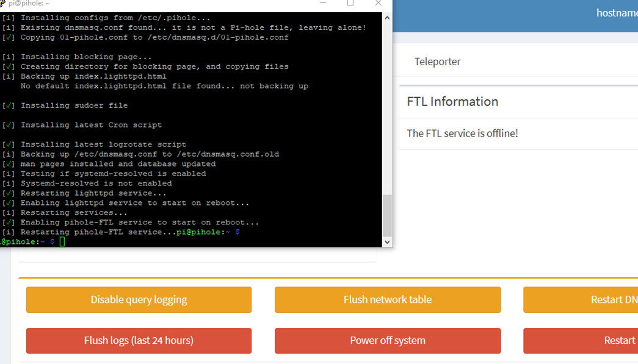The width and height of the screenshot is (638, 364).
Task: Click the Disable query logging button
Action: (139, 300)
